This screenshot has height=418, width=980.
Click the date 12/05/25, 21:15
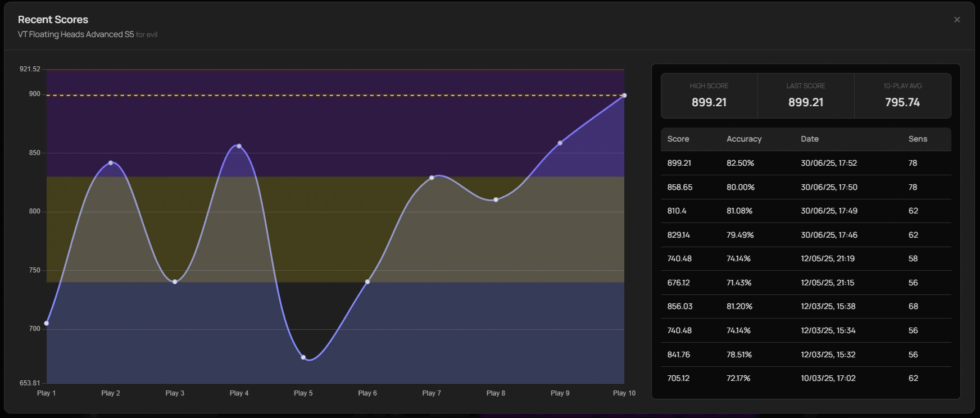(x=828, y=283)
